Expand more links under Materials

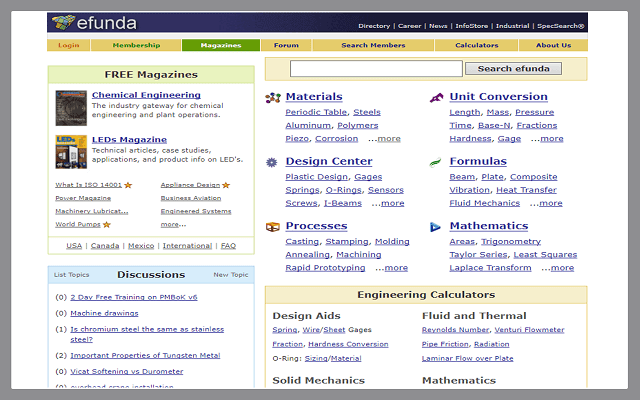[x=387, y=139]
